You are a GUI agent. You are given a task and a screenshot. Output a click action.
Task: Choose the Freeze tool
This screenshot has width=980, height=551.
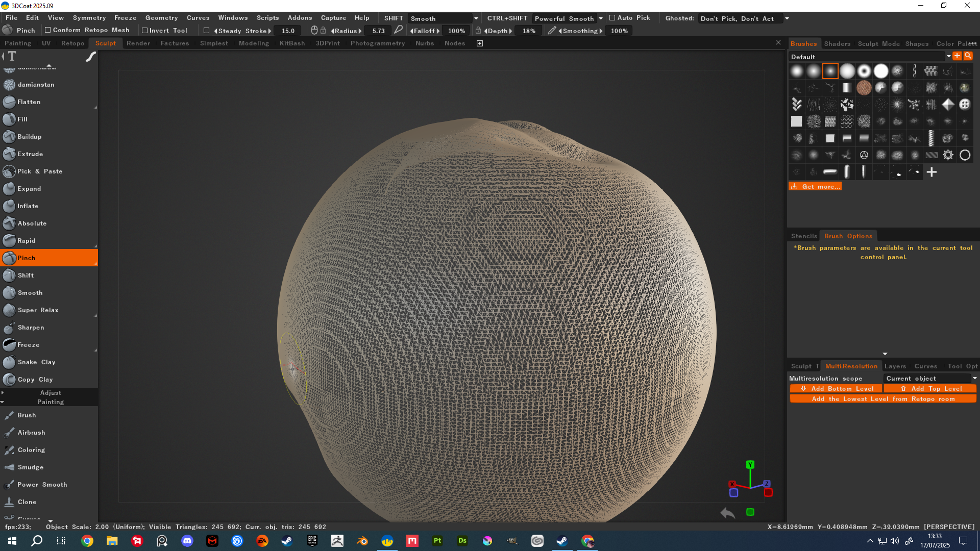tap(28, 345)
